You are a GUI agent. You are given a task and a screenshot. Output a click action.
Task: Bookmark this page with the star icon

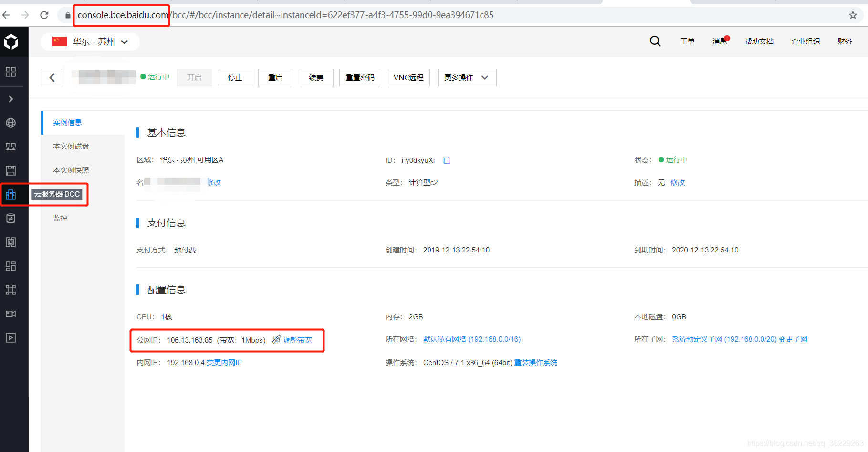[x=853, y=15]
